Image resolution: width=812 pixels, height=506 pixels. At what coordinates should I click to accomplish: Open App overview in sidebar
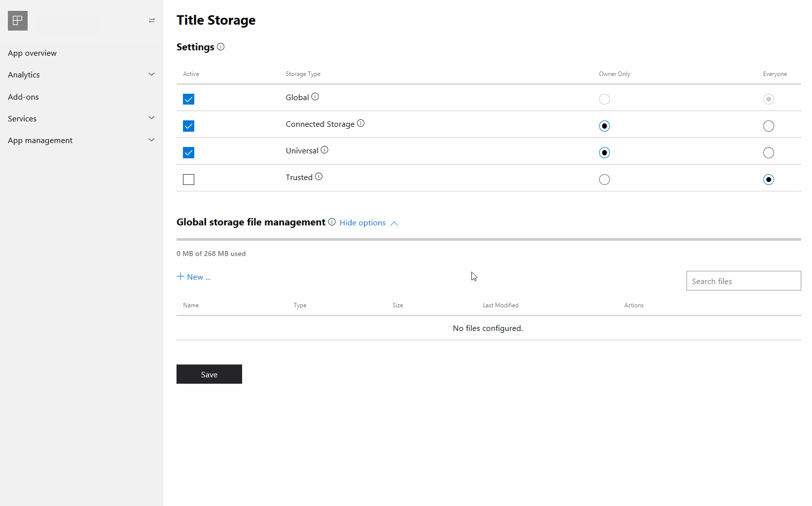[x=32, y=53]
